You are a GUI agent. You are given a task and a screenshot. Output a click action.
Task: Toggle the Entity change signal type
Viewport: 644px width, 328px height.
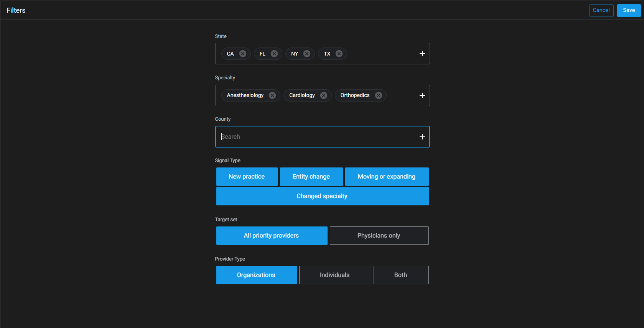tap(311, 177)
